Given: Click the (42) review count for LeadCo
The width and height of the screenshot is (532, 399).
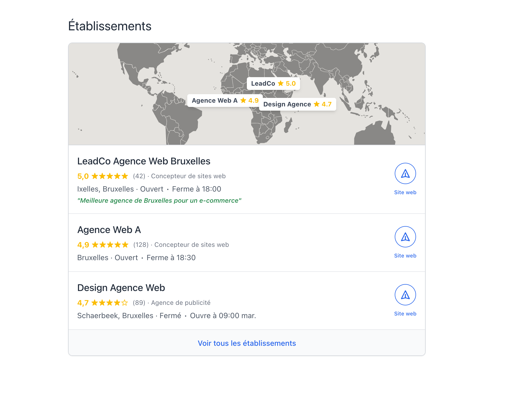Looking at the screenshot, I should (139, 176).
